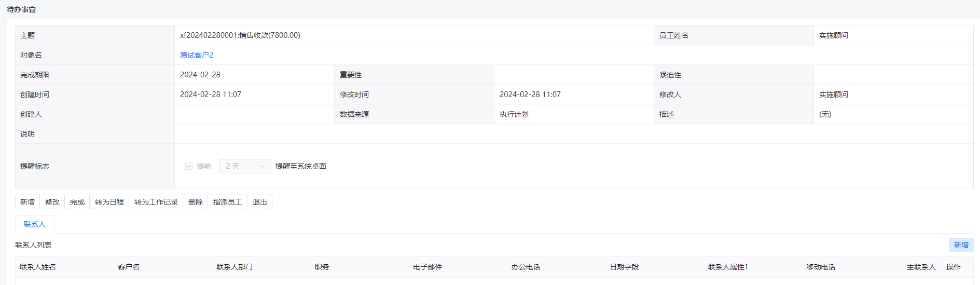Screen dimensions: 980x285
Task: Switch to the 联系人 tab
Action: tap(35, 224)
